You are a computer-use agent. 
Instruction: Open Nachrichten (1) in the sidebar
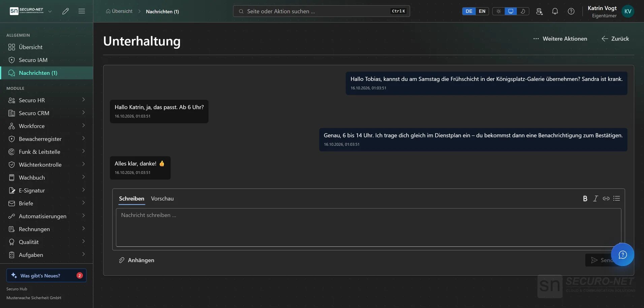click(x=46, y=73)
